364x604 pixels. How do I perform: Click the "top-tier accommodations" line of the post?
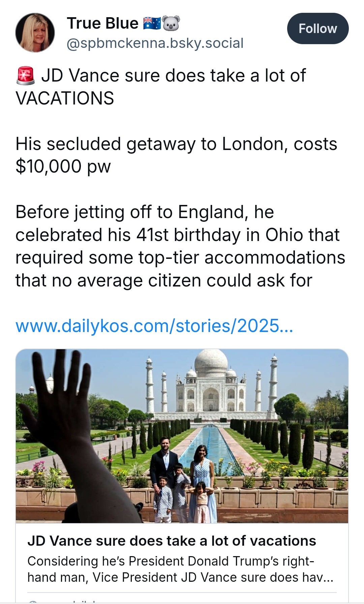click(x=180, y=258)
